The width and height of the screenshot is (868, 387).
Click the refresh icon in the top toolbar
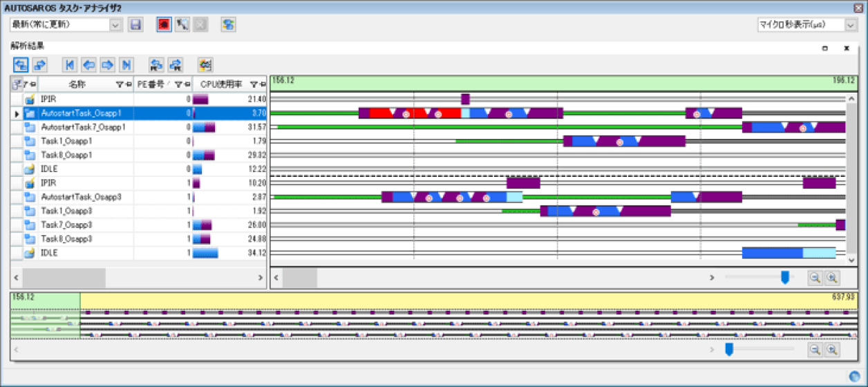click(x=228, y=25)
